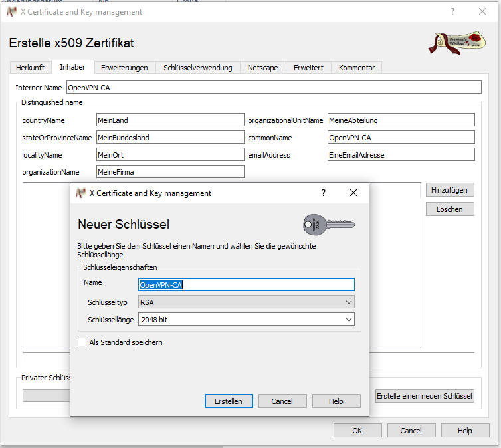Cancel the new key dialog

click(x=282, y=401)
